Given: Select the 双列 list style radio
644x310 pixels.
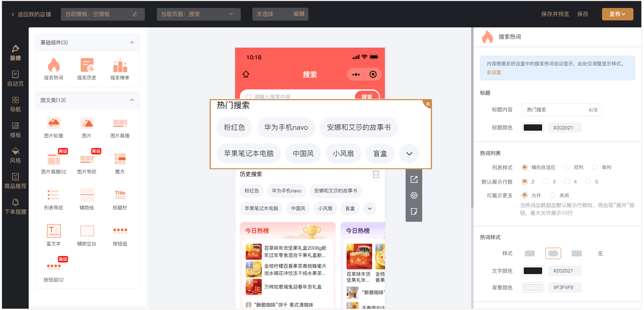Looking at the screenshot, I should click(567, 168).
